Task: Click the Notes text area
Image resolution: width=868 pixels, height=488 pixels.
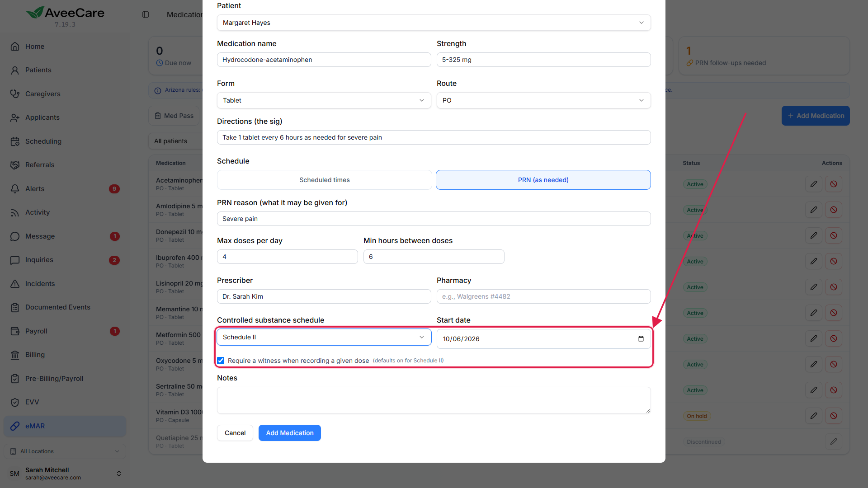Action: 434,400
